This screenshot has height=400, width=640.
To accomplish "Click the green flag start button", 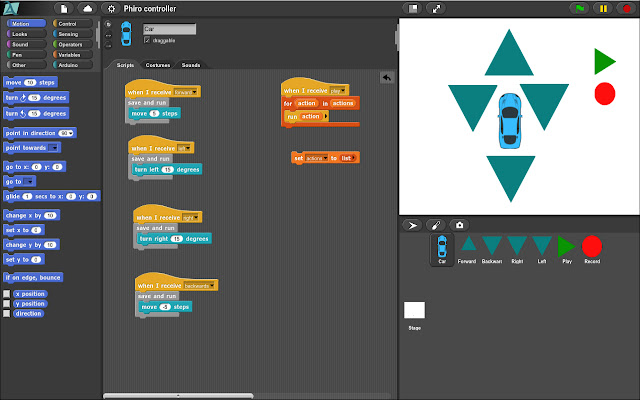I will coord(580,9).
